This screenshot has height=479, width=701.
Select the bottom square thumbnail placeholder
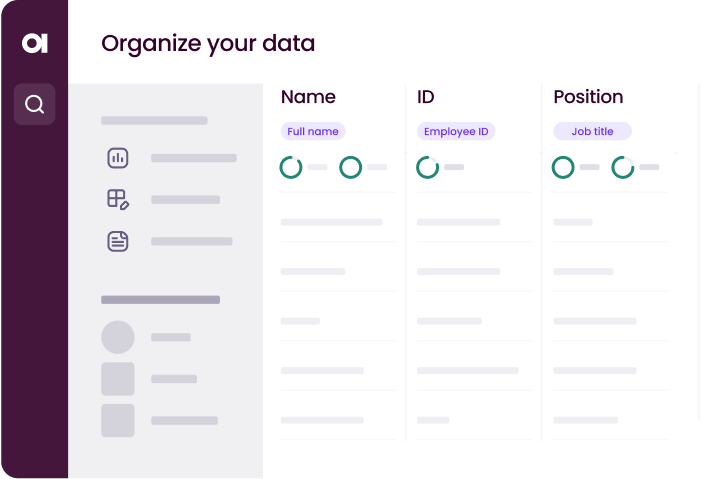[118, 420]
